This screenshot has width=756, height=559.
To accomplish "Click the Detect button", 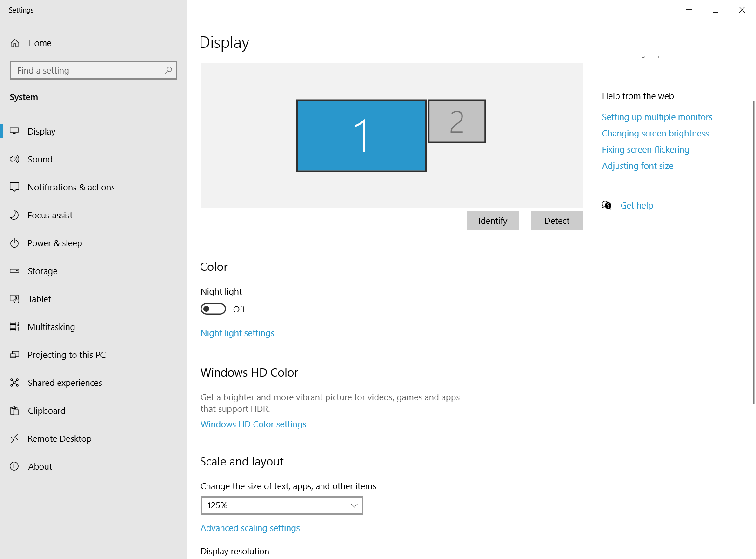I will (556, 220).
